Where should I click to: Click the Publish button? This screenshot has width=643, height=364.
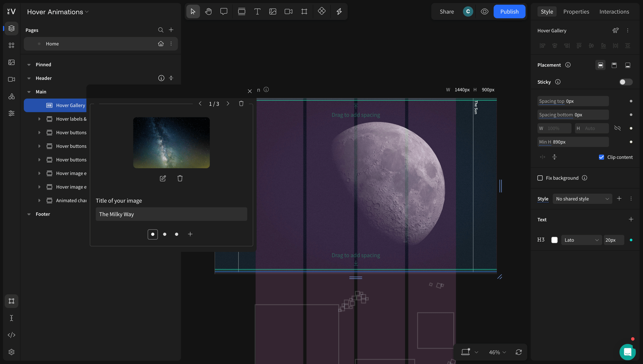click(x=509, y=12)
